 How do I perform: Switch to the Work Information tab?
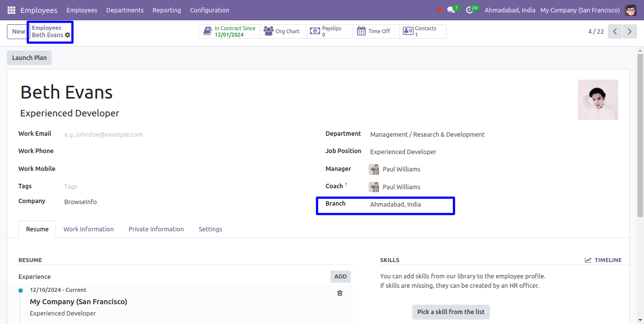tap(88, 229)
